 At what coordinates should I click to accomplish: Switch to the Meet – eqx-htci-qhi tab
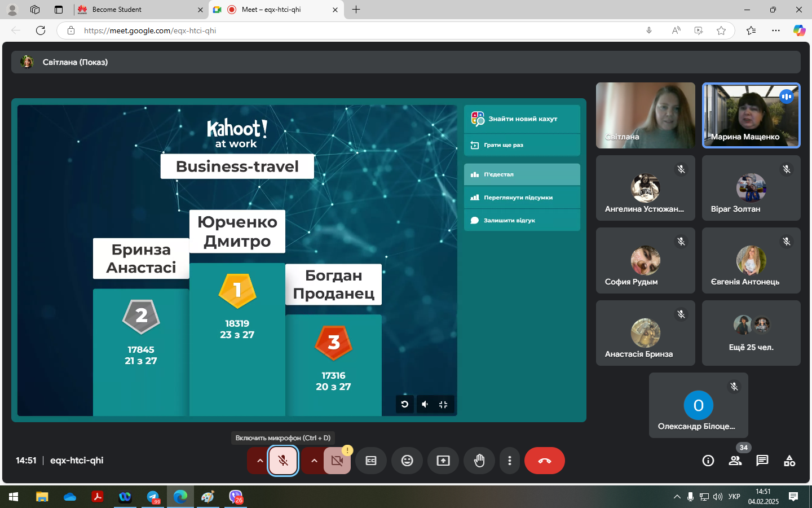pos(276,10)
